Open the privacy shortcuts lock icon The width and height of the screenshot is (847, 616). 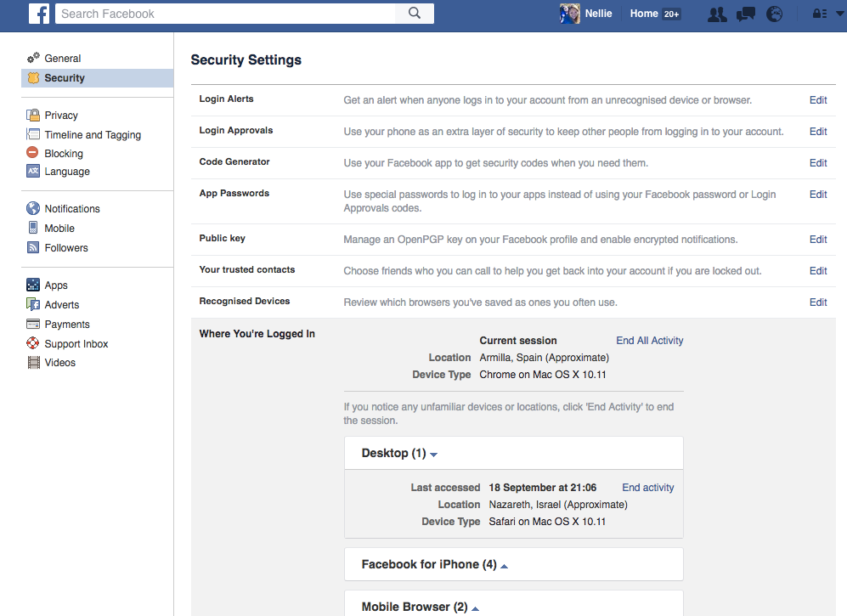(x=820, y=14)
